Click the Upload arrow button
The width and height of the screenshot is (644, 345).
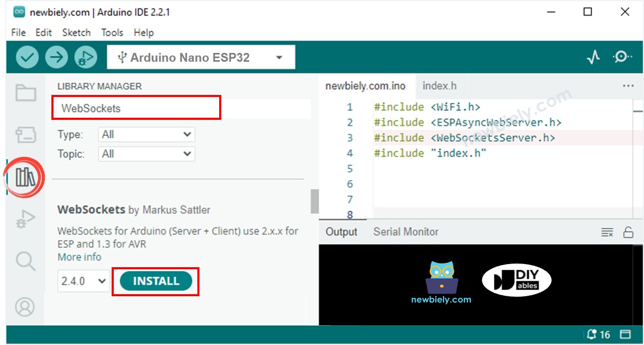point(57,58)
